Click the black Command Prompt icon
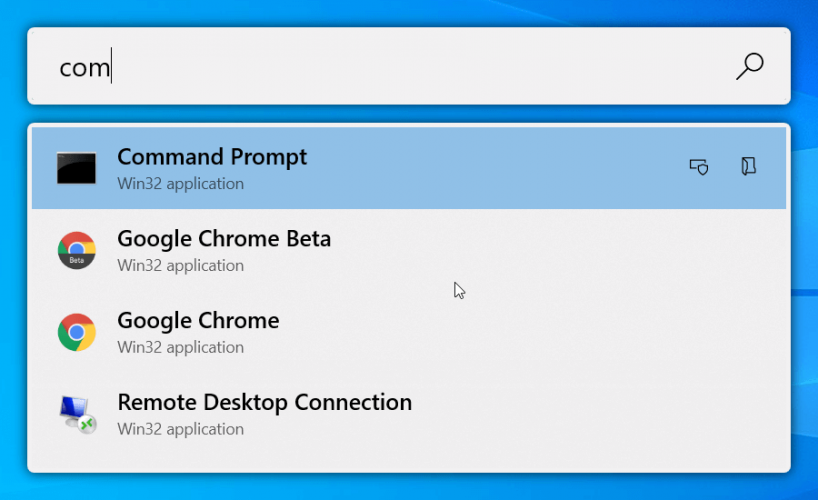 click(77, 168)
